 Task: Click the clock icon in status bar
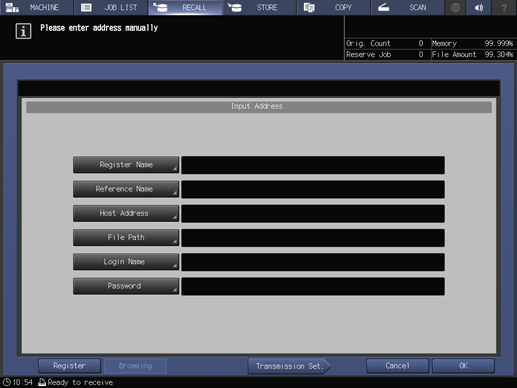click(x=7, y=382)
